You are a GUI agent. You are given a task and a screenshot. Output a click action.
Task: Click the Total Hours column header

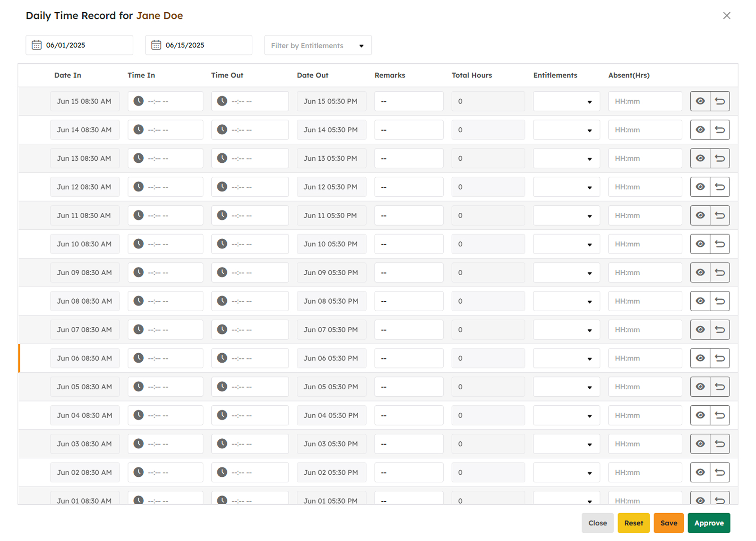472,75
